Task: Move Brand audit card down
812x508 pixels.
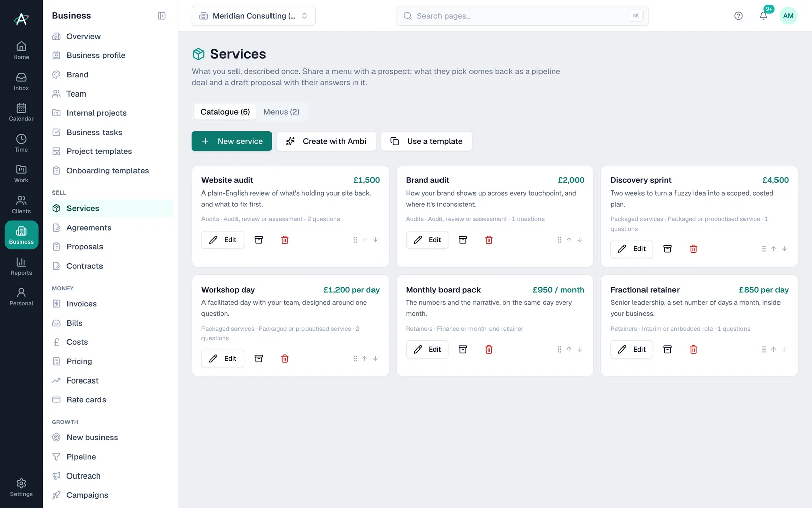Action: tap(580, 240)
